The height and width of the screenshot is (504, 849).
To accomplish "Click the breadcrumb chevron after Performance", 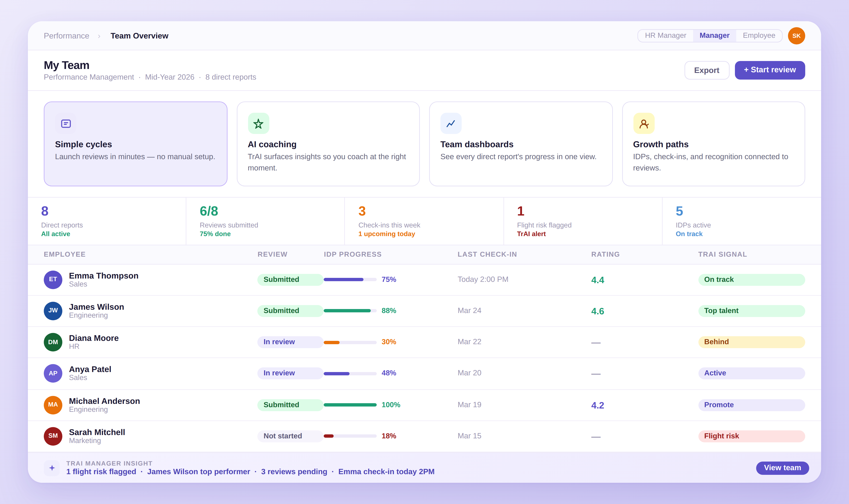I will [x=99, y=36].
